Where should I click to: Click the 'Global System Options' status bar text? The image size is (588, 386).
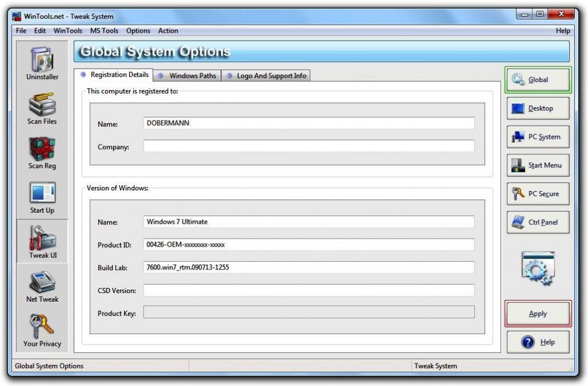[49, 366]
